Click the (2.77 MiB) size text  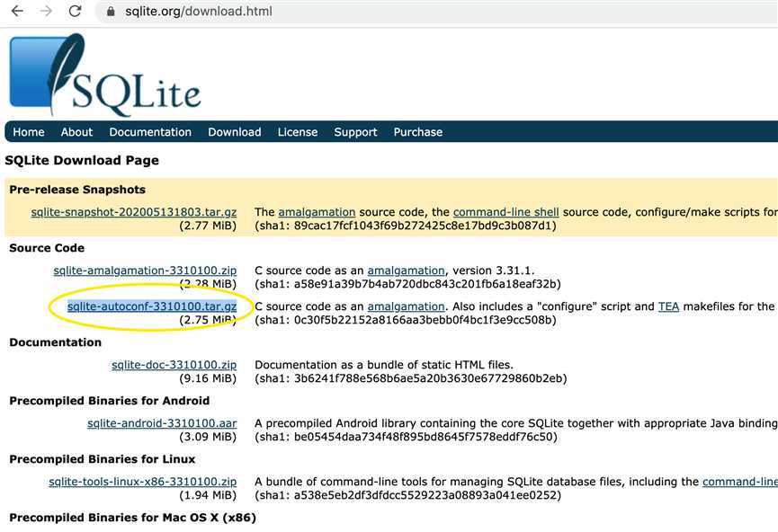(x=208, y=226)
